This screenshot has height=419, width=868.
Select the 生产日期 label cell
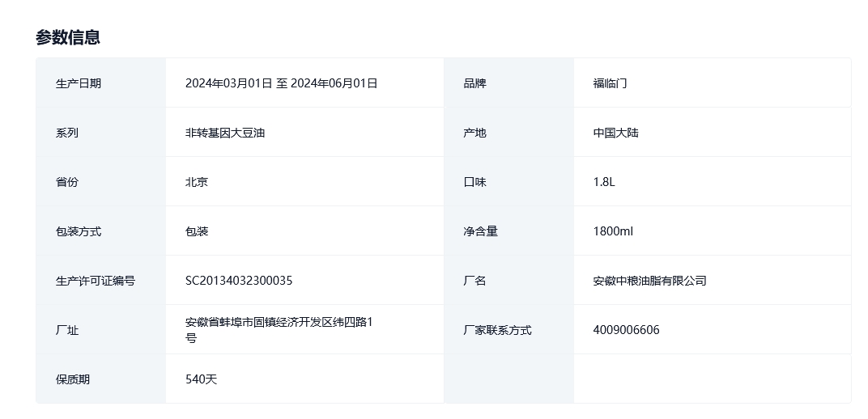100,83
